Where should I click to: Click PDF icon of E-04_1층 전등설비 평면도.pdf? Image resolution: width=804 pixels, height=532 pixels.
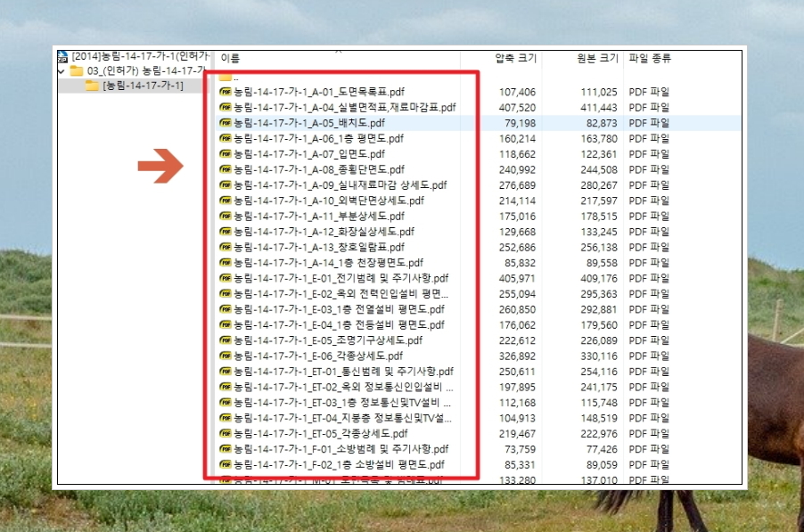[x=226, y=324]
